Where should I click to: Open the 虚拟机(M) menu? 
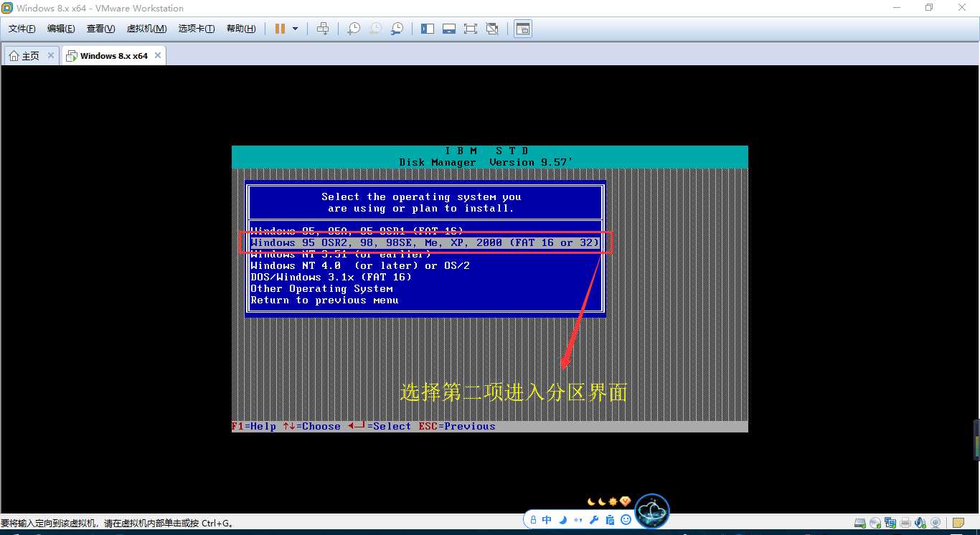tap(146, 29)
